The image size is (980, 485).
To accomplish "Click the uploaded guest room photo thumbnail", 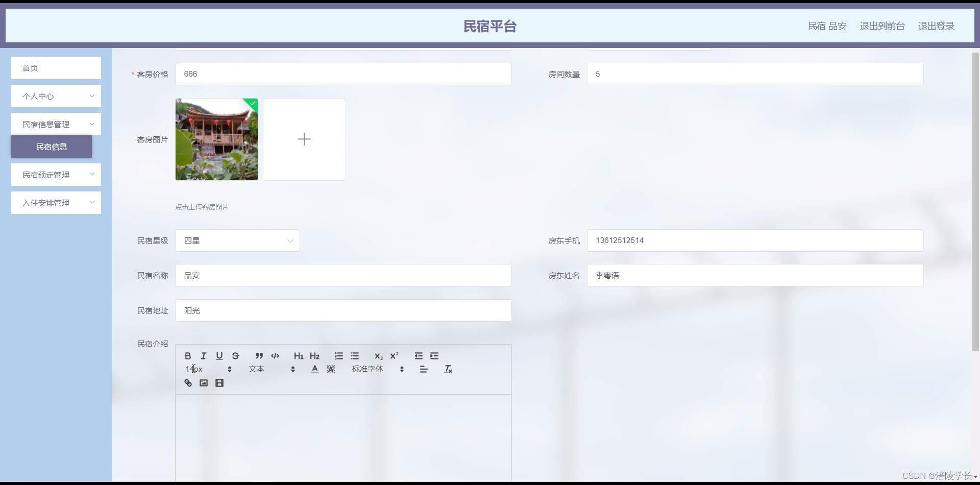I will point(216,139).
